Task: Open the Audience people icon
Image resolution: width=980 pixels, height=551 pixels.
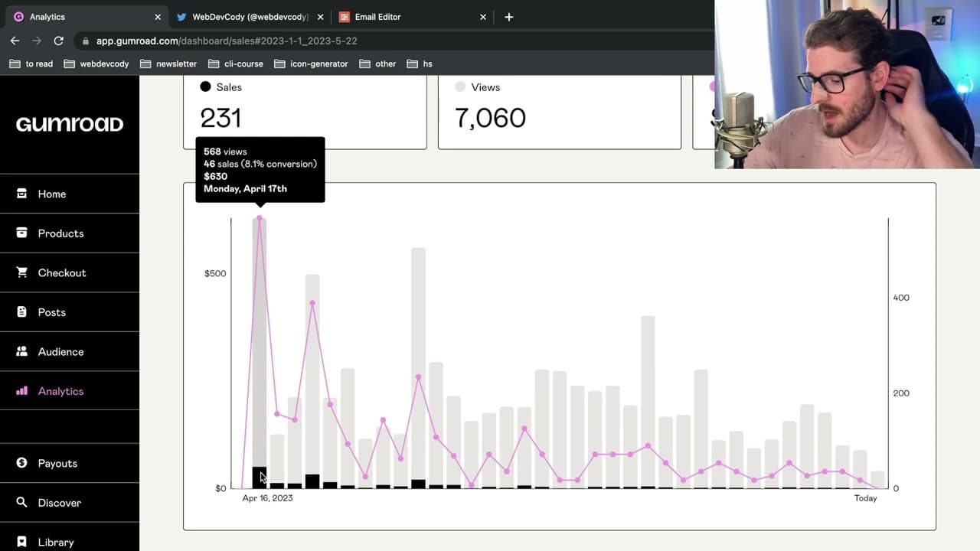Action: (x=22, y=351)
